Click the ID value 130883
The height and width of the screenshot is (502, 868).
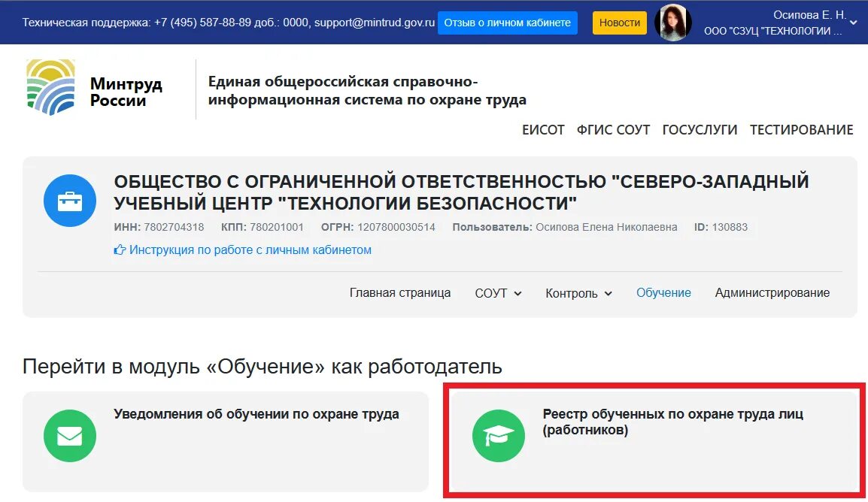(730, 227)
